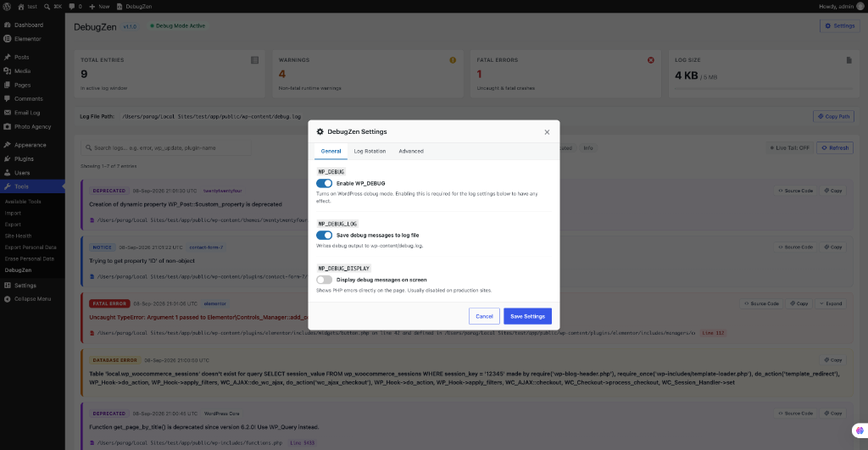Click the Save Settings button

pyautogui.click(x=527, y=316)
